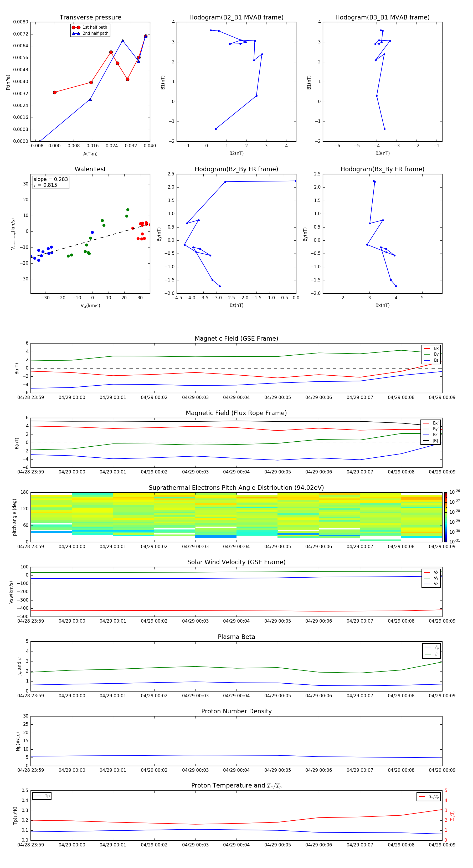Click the pitch angle color scale bar
473x868 pixels.
[x=446, y=517]
